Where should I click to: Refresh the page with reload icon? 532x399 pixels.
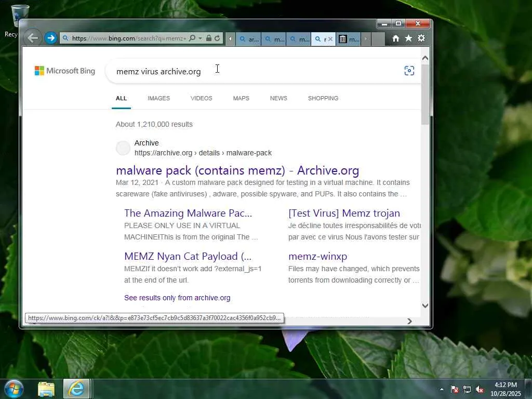pyautogui.click(x=217, y=38)
